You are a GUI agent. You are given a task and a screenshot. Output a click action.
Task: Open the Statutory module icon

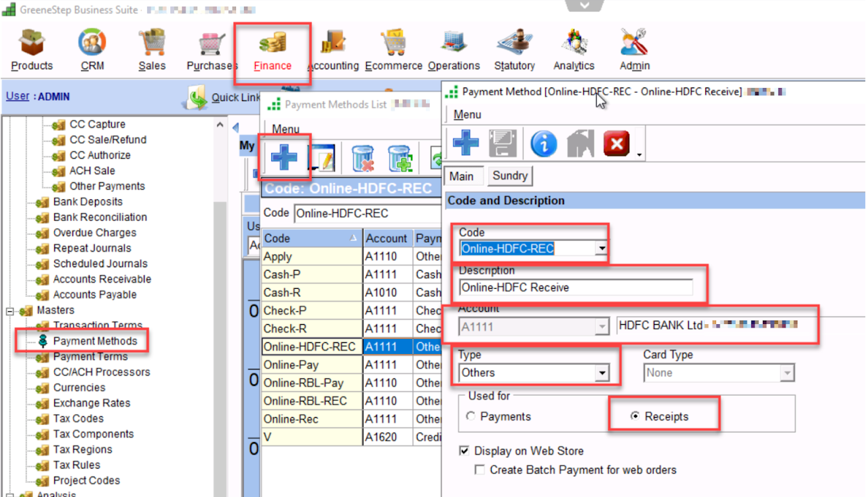pos(514,43)
